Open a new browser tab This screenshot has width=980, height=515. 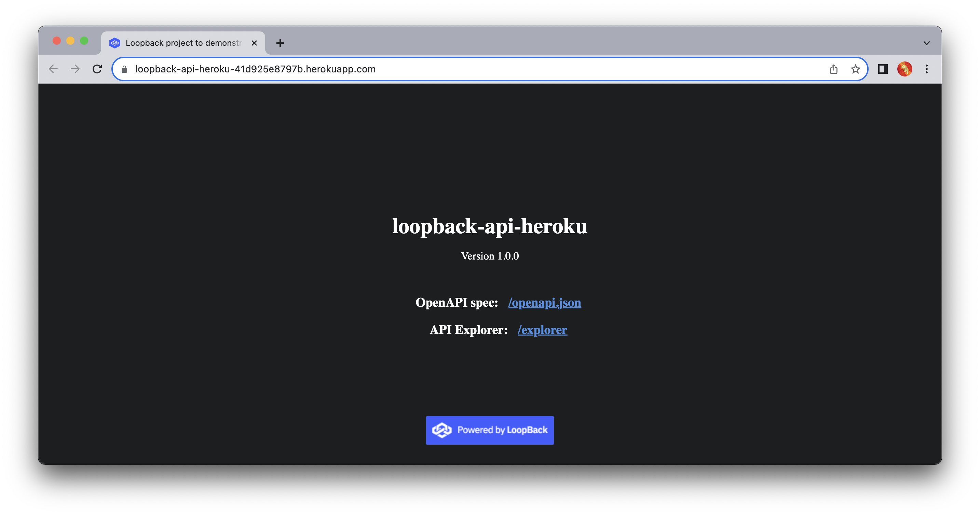click(280, 43)
